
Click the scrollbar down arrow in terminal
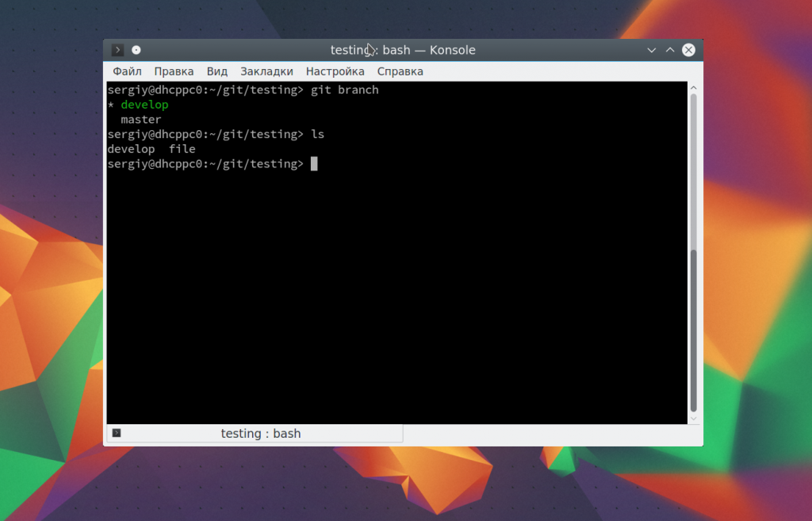pyautogui.click(x=694, y=418)
